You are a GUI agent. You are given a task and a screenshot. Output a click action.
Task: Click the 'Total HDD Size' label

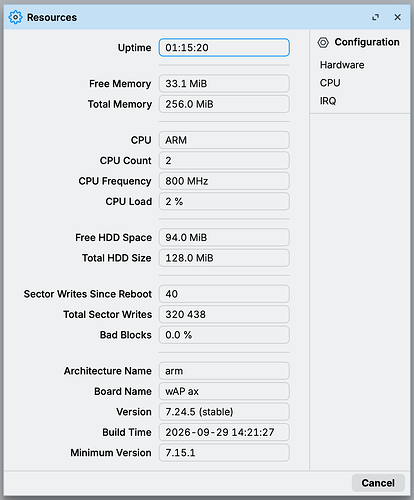pos(117,258)
